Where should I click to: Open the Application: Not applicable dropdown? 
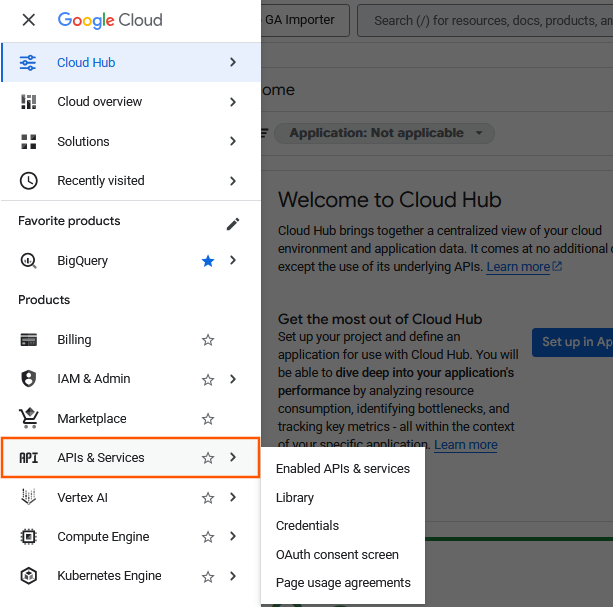(386, 133)
